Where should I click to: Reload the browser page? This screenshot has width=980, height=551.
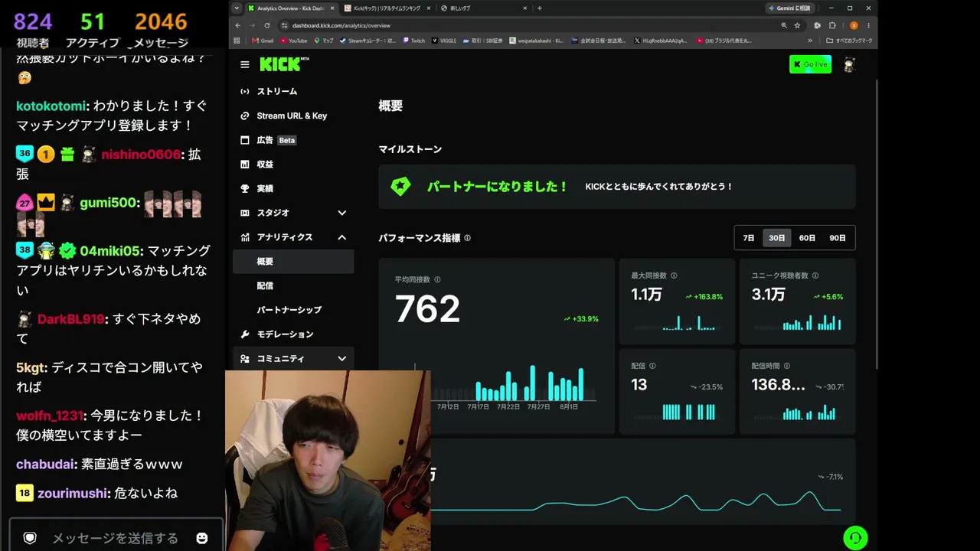coord(266,25)
